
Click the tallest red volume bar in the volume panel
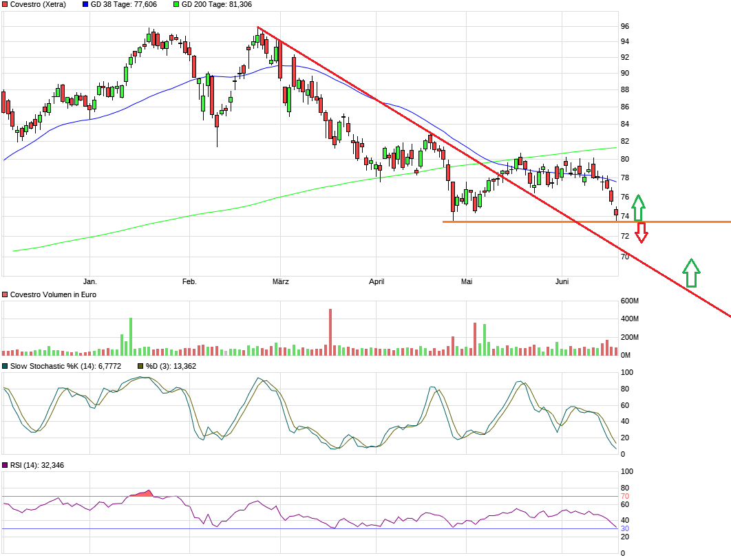pos(330,332)
